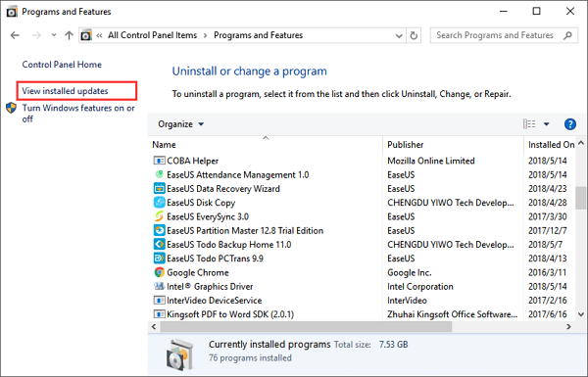Viewport: 588px width, 377px height.
Task: Click the Intel Graphics Driver icon
Action: [x=159, y=286]
